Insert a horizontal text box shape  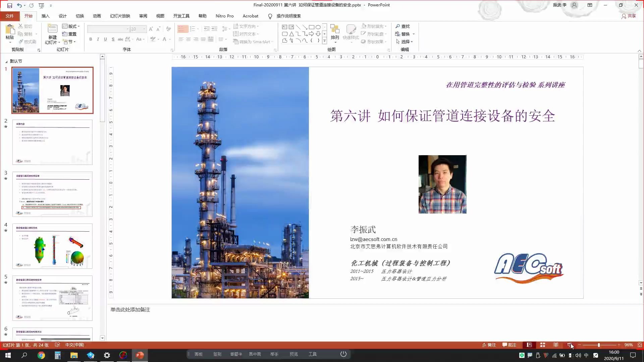tap(284, 27)
